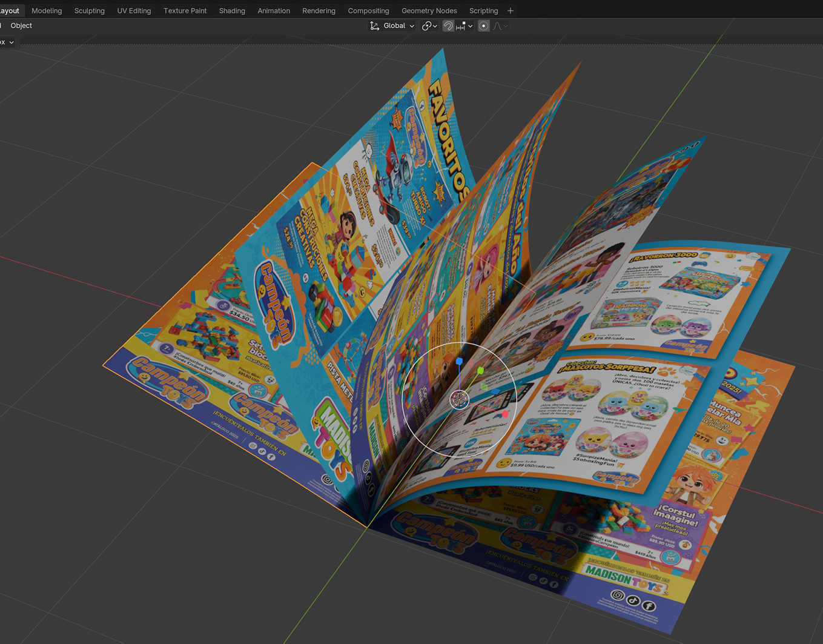Open the Modeling workspace tab
Screen dimensions: 823x644
(x=47, y=10)
